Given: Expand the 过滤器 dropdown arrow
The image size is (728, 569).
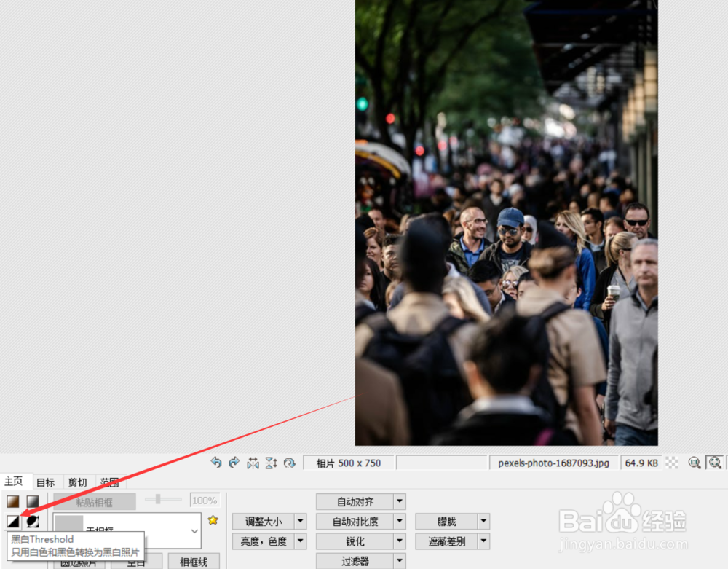Looking at the screenshot, I should (400, 561).
